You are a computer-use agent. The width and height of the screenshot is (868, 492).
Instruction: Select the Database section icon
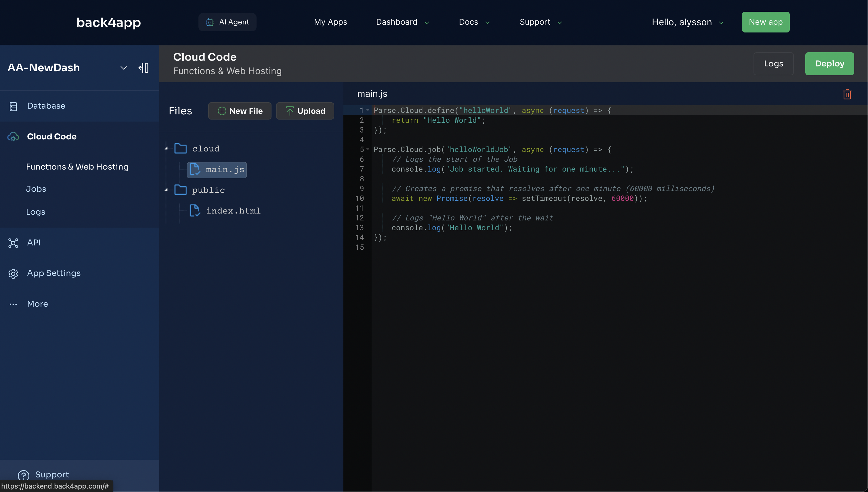(x=13, y=106)
